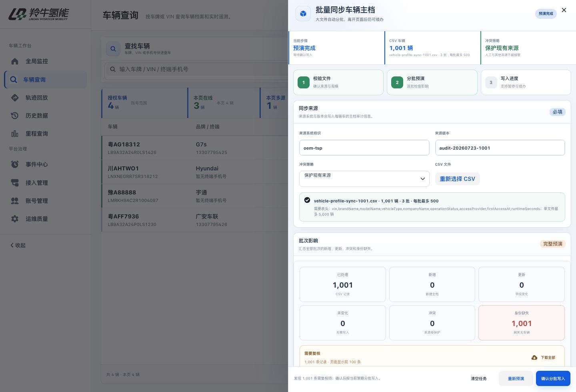Screen dimensions: 576x392
Task: Click the 授权车辆 4 辆 stat card
Action: click(144, 103)
